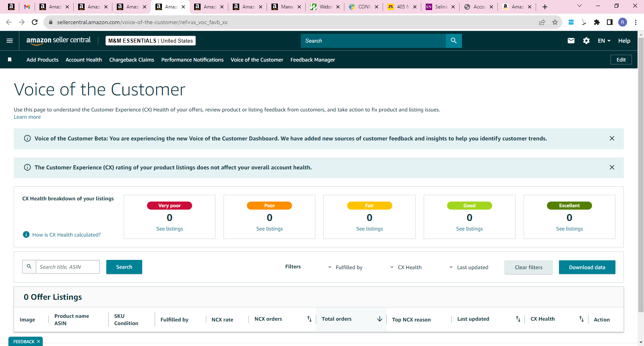The height and width of the screenshot is (346, 644).
Task: Open Add Products from favorites bar
Action: coord(42,60)
